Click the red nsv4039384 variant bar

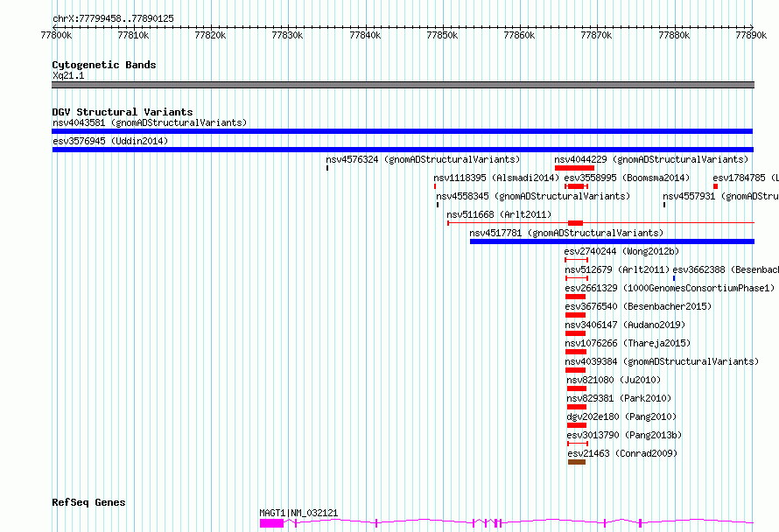pos(575,370)
